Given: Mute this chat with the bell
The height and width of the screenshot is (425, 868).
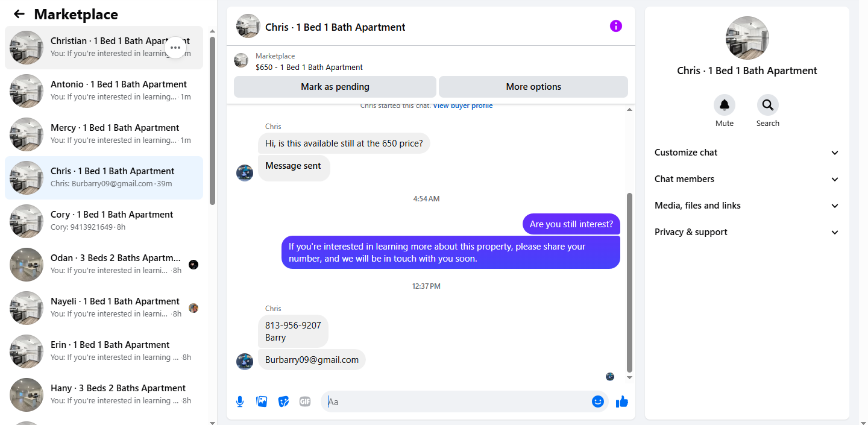Looking at the screenshot, I should tap(725, 105).
